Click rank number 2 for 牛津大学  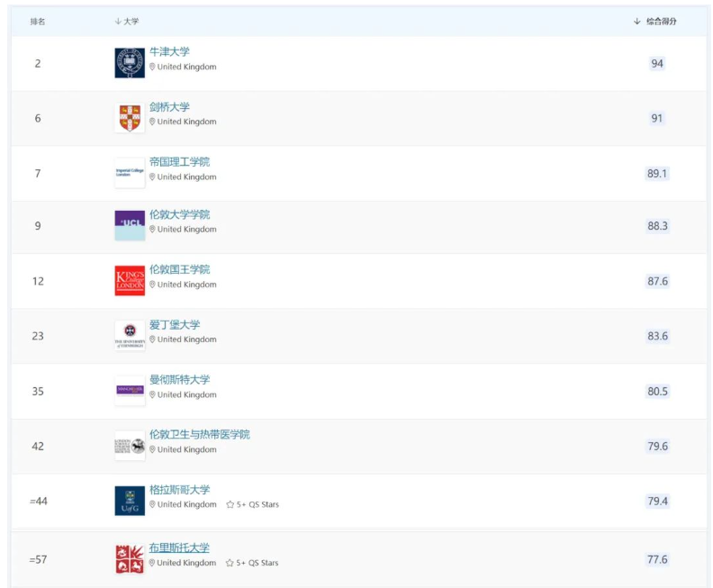pos(38,63)
